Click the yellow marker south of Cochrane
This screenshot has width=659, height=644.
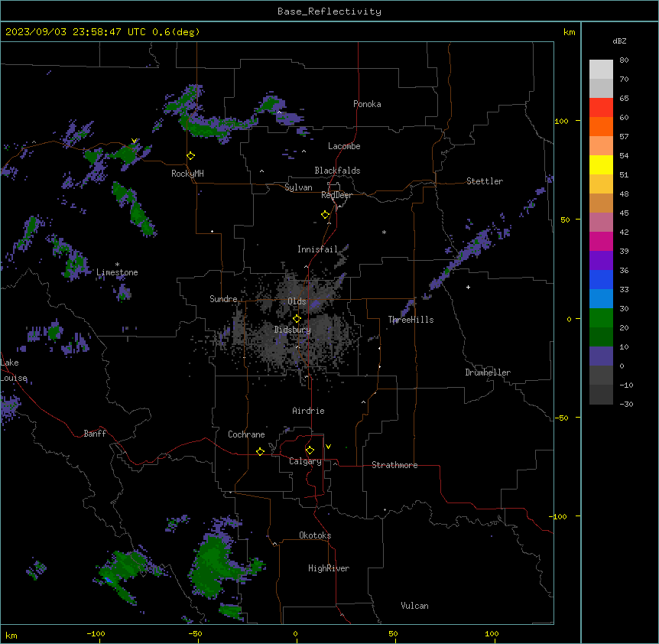[260, 451]
